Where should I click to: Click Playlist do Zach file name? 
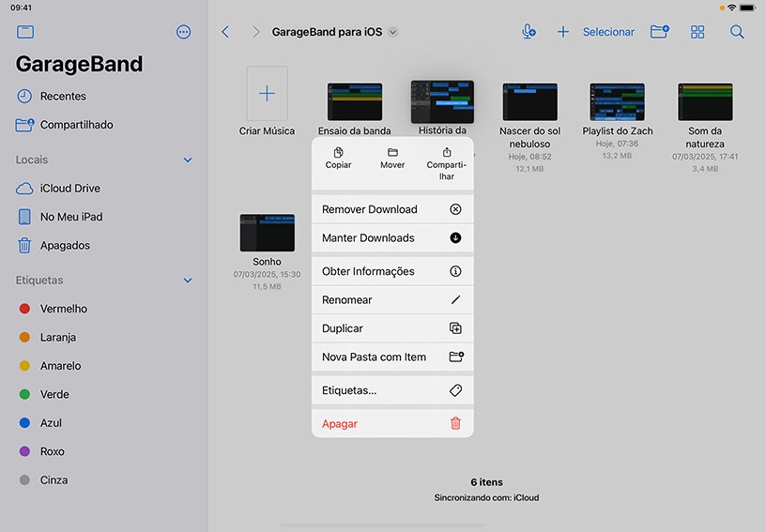point(618,131)
